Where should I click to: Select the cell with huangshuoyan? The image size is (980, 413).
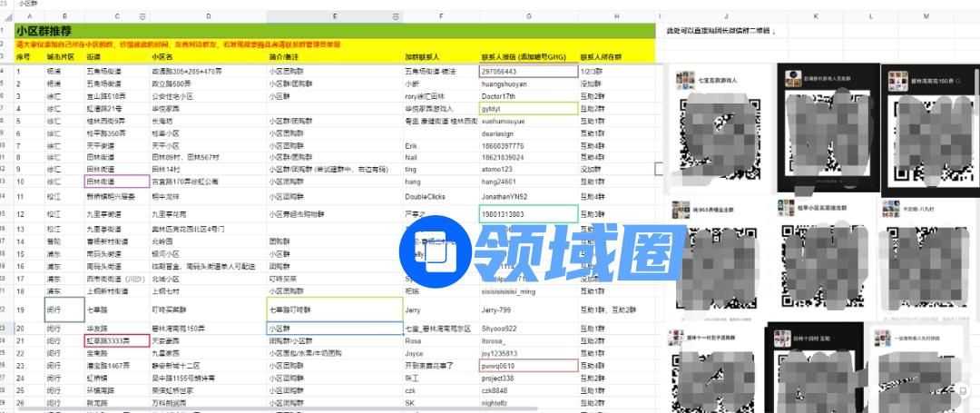click(527, 83)
